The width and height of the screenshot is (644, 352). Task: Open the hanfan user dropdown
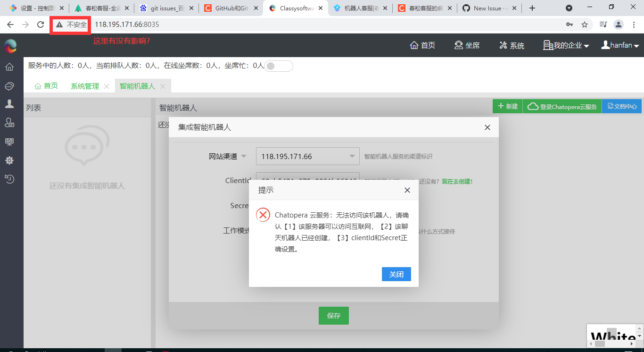pyautogui.click(x=620, y=45)
